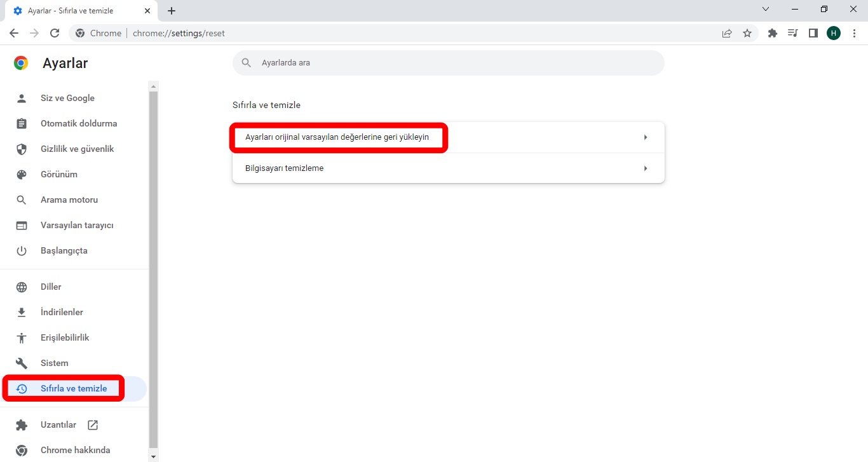Bookmark this page with the star icon
This screenshot has height=462, width=868.
(747, 33)
